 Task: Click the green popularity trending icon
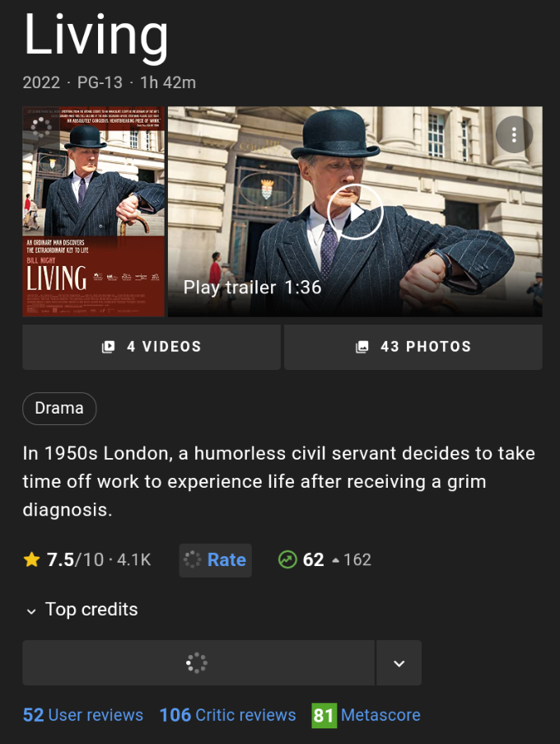(287, 560)
